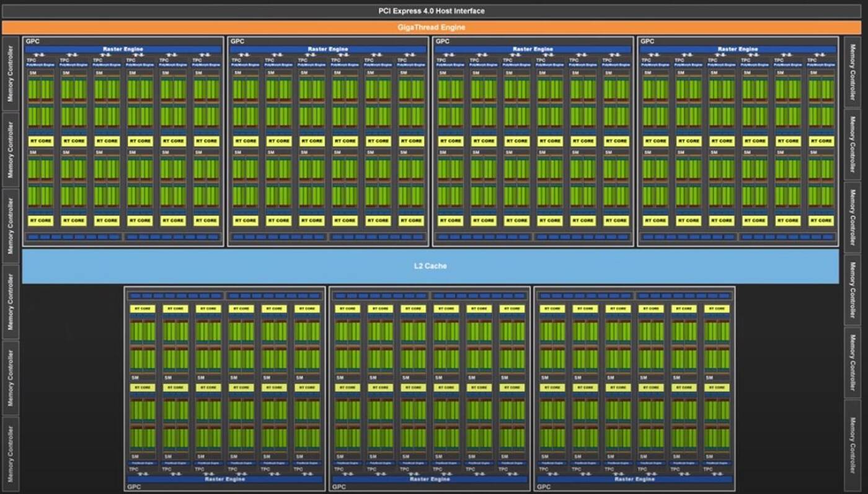Click Raster Engine in top-right GPC
This screenshot has height=494, width=868.
pos(738,49)
